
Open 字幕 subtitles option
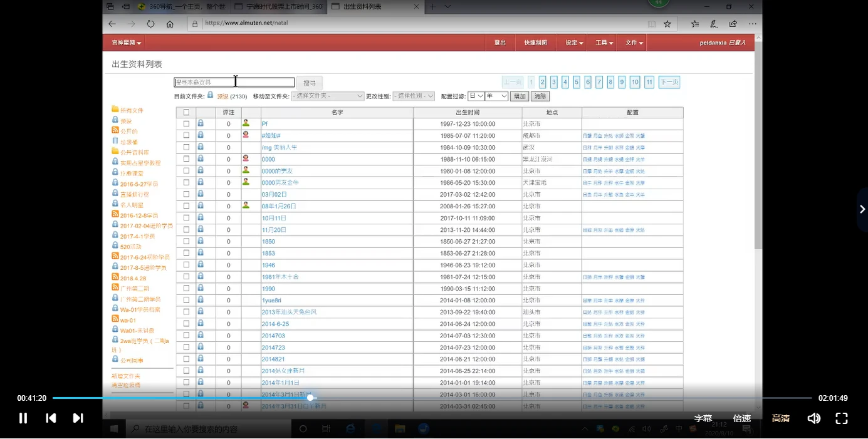coord(703,418)
